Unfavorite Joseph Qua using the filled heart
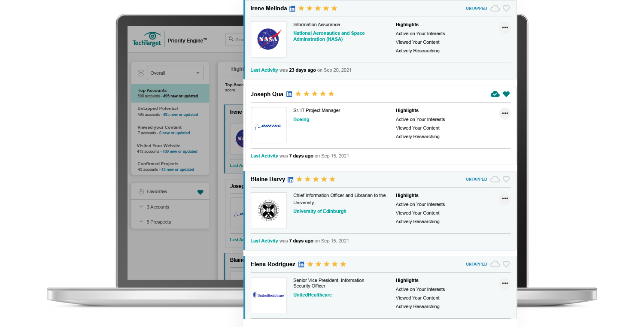 (x=506, y=94)
